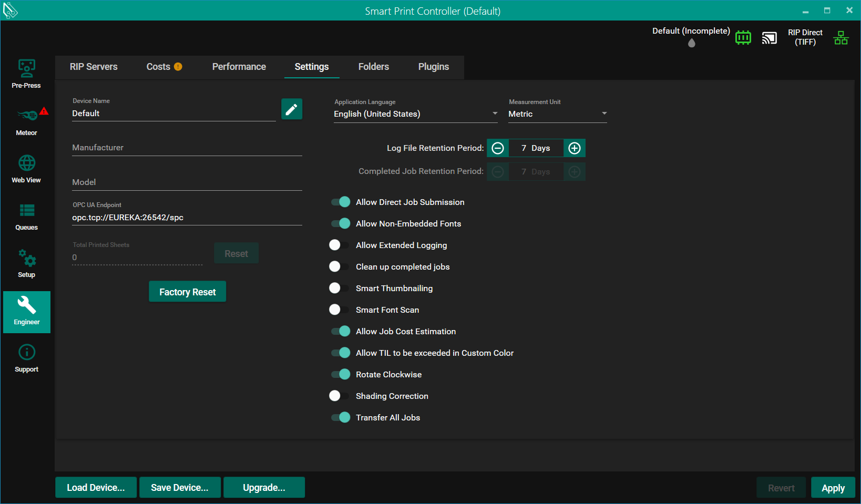
Task: Click the green network status icon
Action: pos(841,38)
